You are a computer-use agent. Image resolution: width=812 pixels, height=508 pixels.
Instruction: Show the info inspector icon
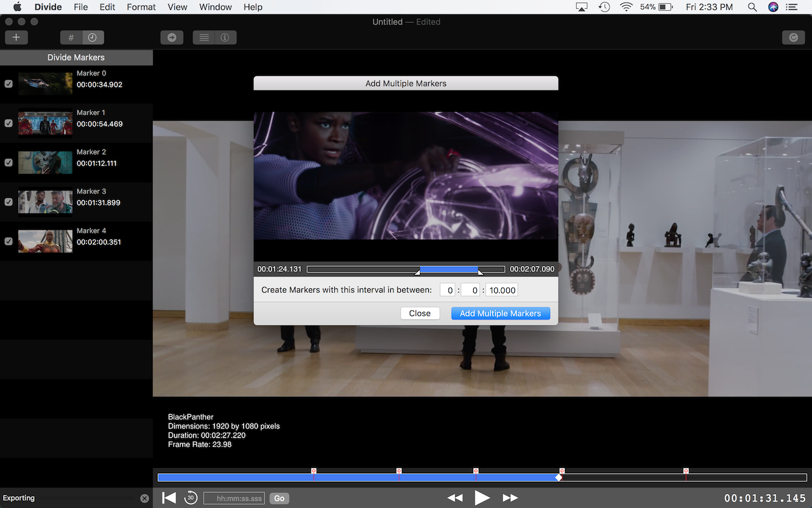(225, 37)
